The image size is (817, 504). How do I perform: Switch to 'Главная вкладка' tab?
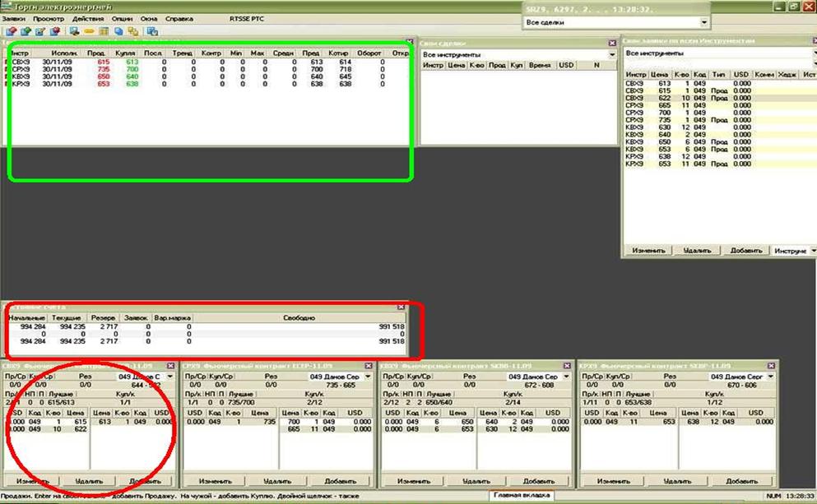pyautogui.click(x=521, y=496)
